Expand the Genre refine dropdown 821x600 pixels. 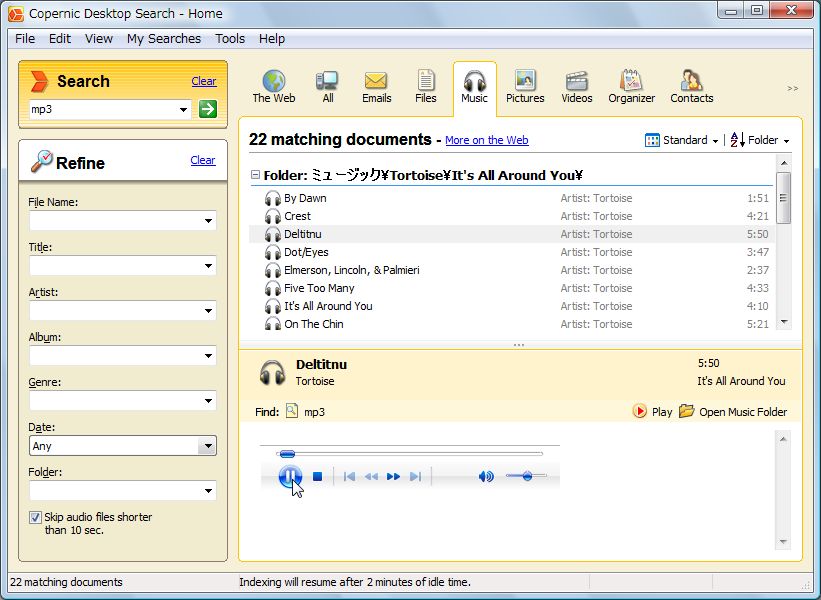pyautogui.click(x=208, y=401)
